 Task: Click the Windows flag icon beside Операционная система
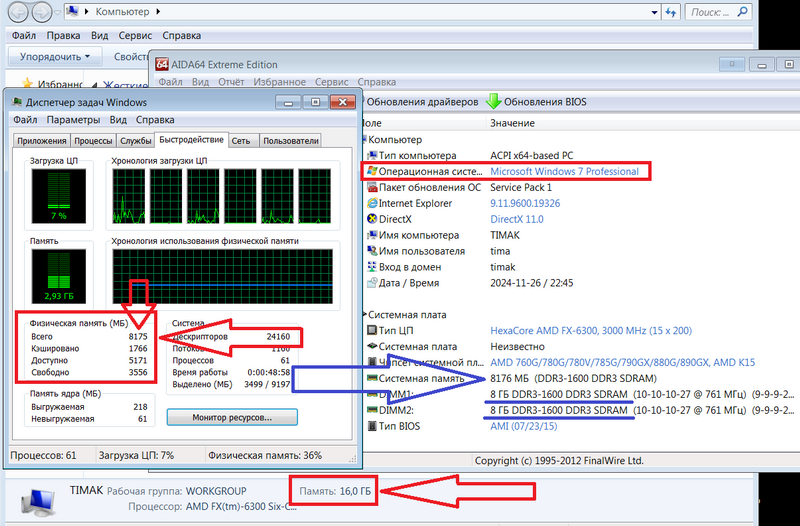(372, 171)
